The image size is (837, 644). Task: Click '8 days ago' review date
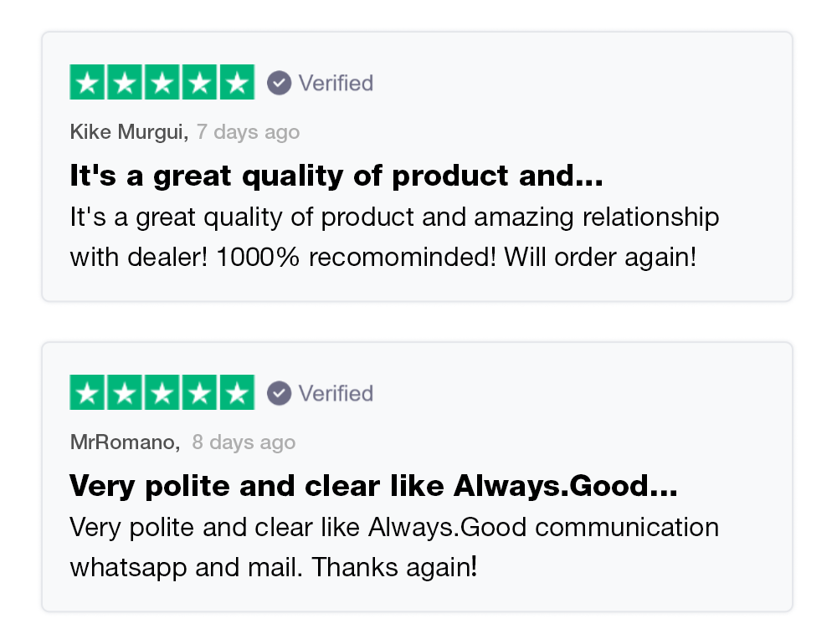click(244, 442)
